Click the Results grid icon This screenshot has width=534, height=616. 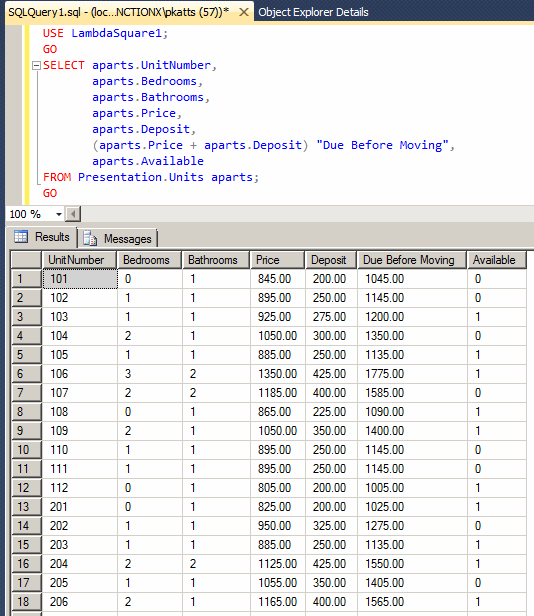(x=21, y=237)
